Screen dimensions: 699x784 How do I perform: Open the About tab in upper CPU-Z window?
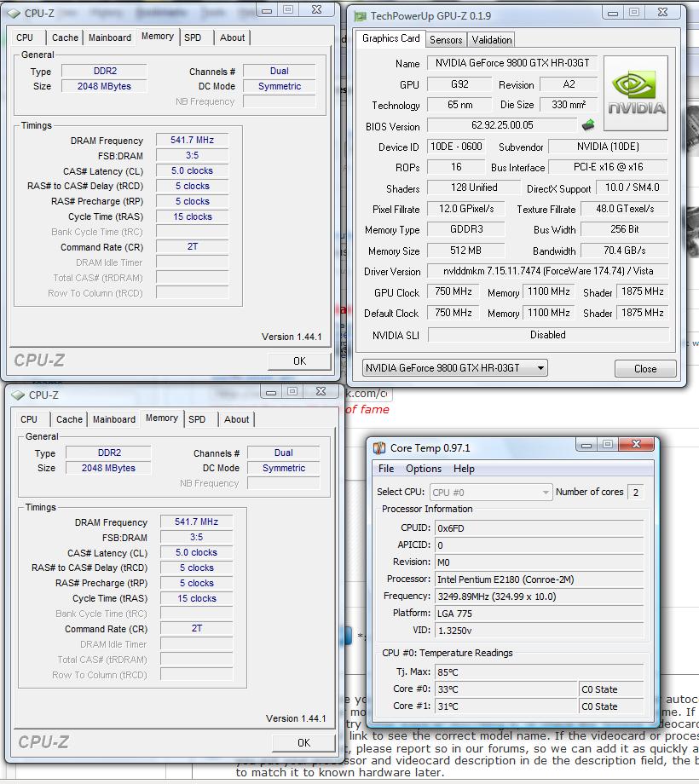(x=233, y=37)
